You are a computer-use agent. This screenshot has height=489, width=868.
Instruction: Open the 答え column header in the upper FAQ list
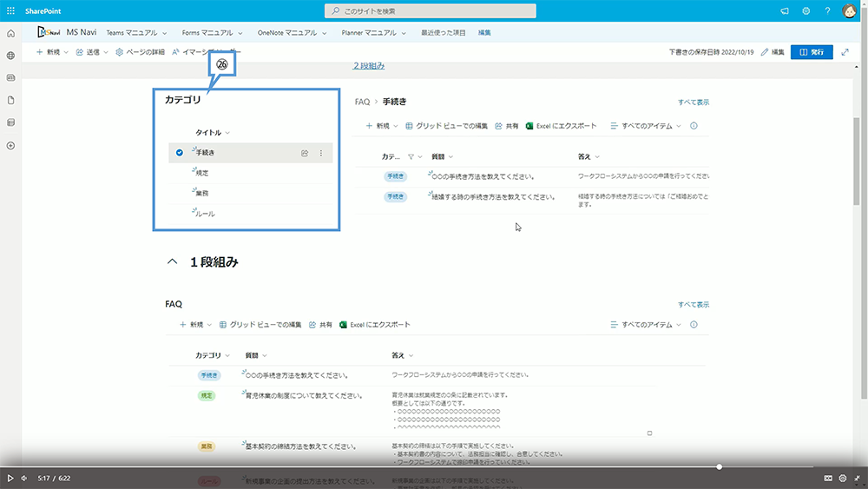coord(589,156)
